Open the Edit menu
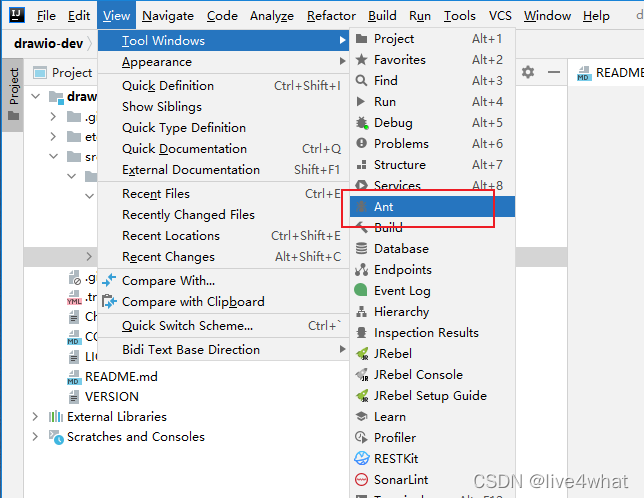Screen dimensions: 644x498 click(78, 16)
